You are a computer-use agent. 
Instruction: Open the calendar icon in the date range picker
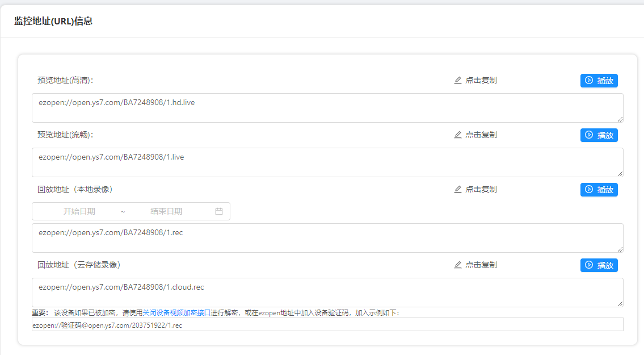click(x=219, y=211)
